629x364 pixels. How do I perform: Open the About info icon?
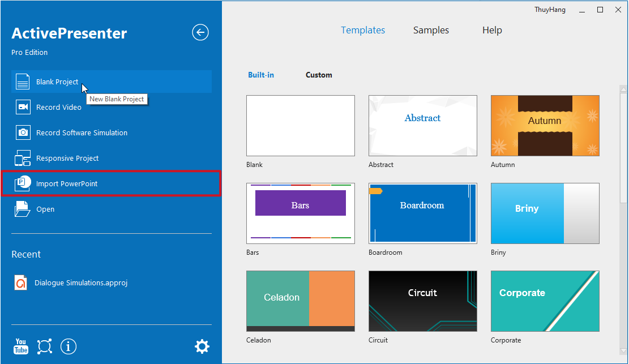click(68, 346)
